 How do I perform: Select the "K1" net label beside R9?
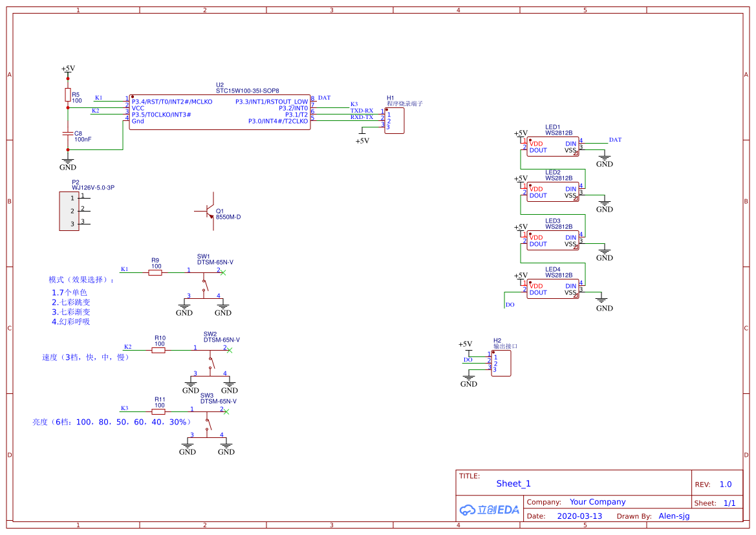pos(124,269)
